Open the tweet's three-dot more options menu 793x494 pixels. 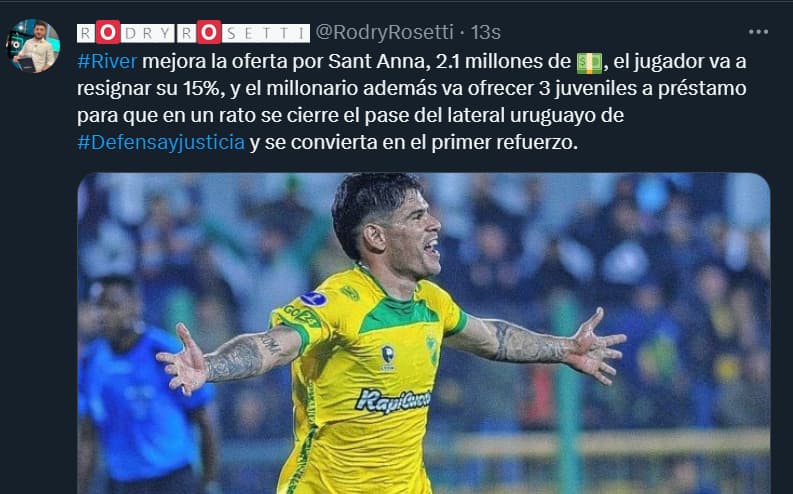(758, 32)
